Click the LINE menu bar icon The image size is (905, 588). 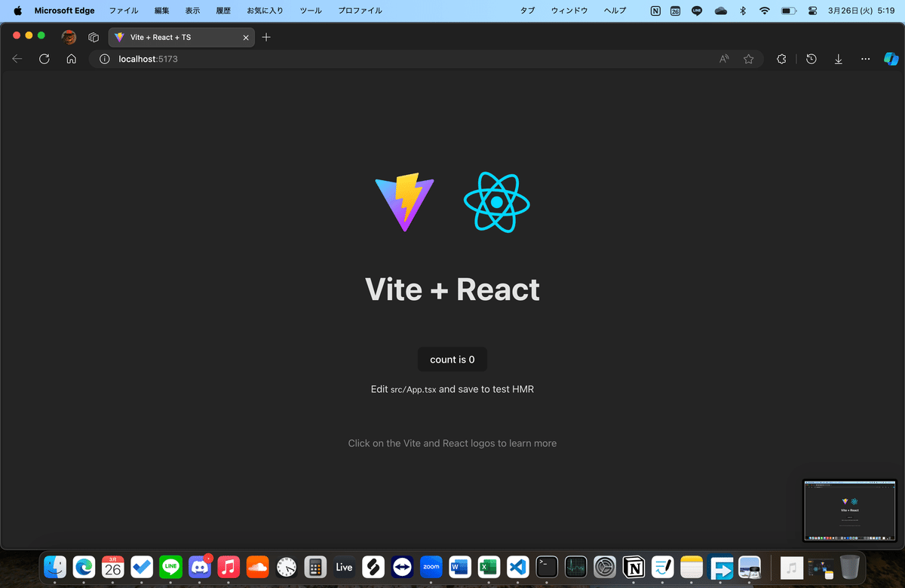point(697,11)
